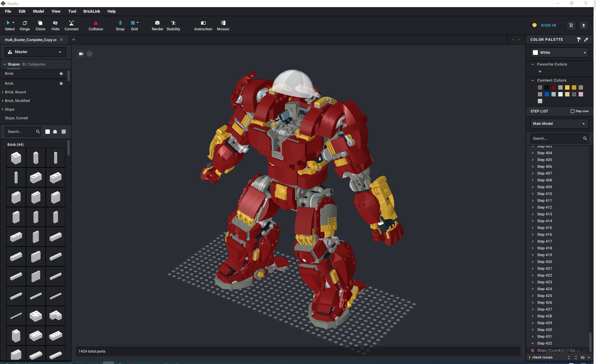Viewport: 596px width, 364px height.
Task: Expand the Slope category
Action: (2, 109)
